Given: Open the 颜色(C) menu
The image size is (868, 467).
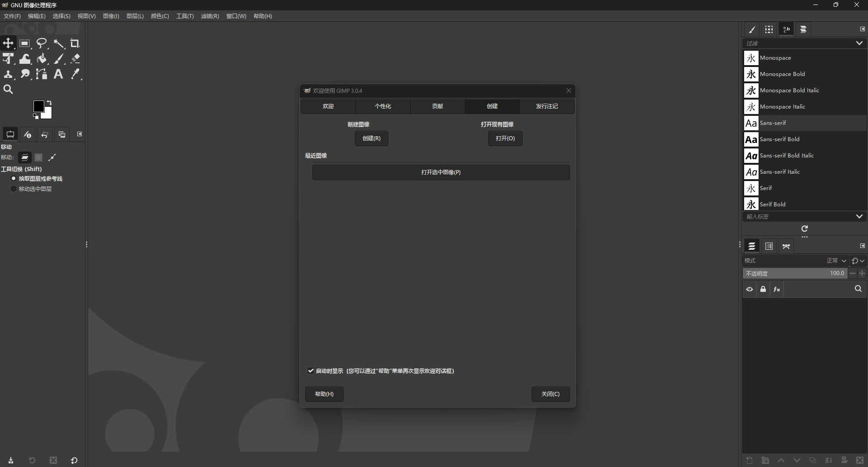Looking at the screenshot, I should pyautogui.click(x=160, y=16).
